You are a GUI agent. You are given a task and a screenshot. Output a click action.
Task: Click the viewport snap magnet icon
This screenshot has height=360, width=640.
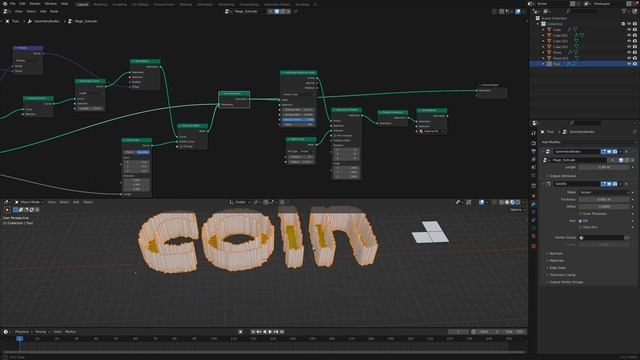266,202
